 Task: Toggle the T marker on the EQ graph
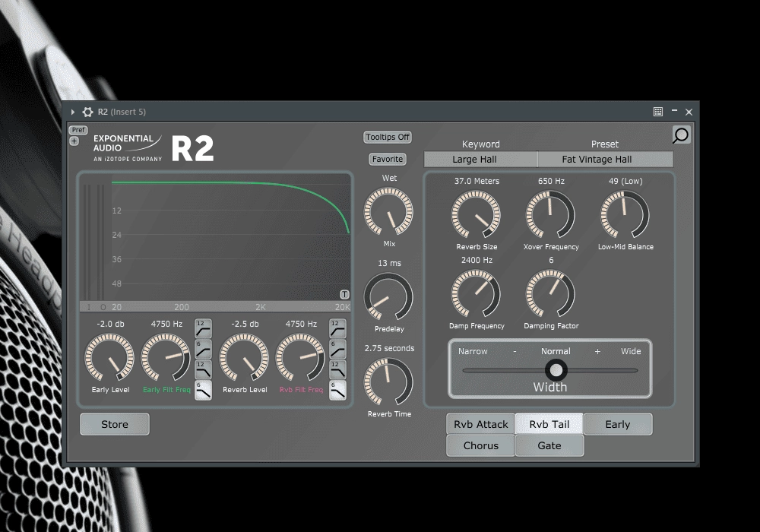click(344, 294)
